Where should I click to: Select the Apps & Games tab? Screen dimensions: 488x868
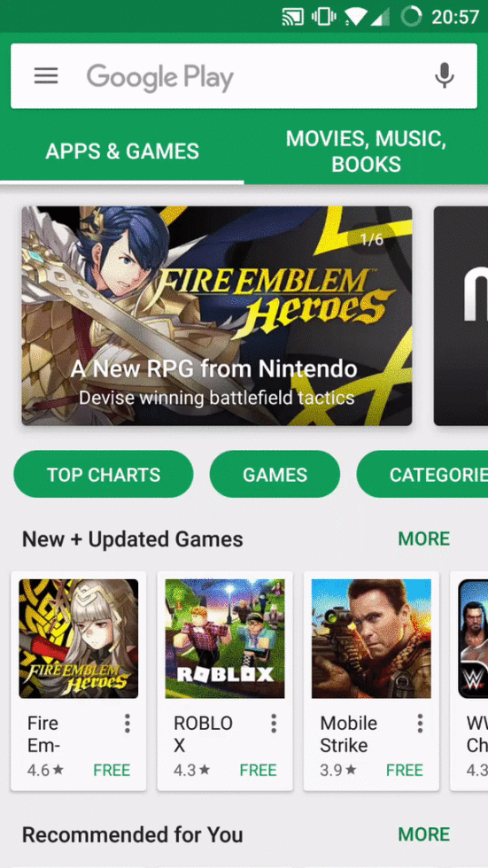click(121, 151)
